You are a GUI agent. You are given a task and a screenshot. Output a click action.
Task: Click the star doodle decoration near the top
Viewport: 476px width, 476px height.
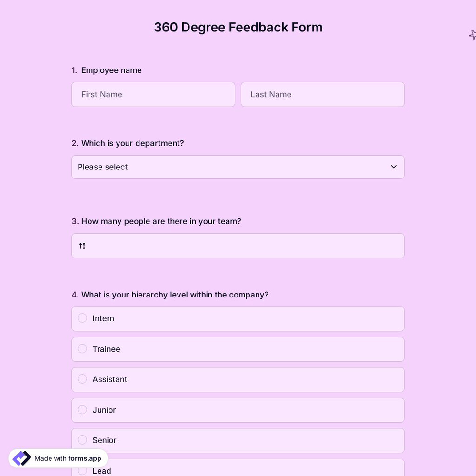coord(472,35)
